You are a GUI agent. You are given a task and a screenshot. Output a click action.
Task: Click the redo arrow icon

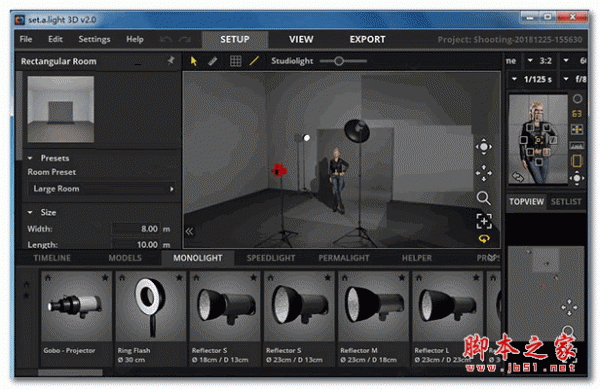185,39
